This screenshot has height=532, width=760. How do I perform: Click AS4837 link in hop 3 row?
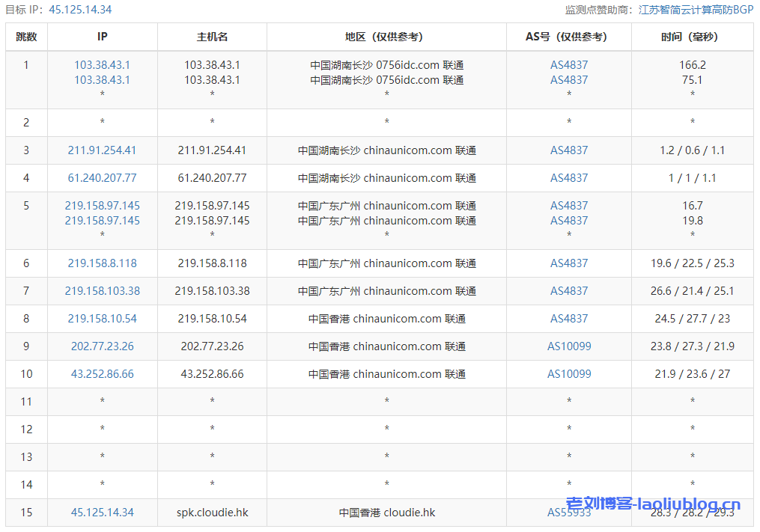(569, 150)
